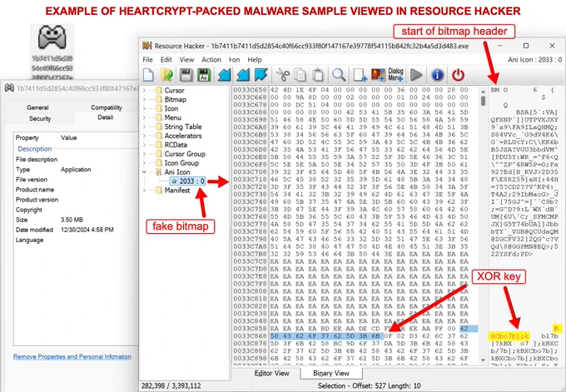Click the Add image resource icon
Screen dimensions: 566x392
[378, 75]
